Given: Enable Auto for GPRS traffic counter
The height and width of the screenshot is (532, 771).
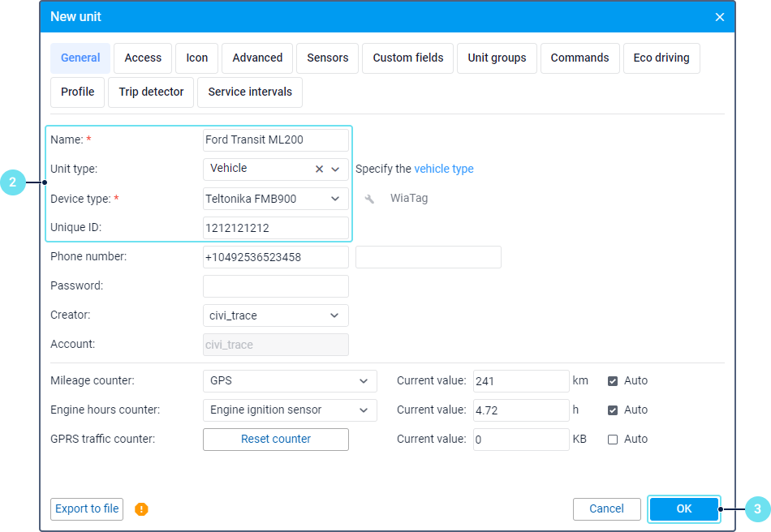Looking at the screenshot, I should pos(613,440).
